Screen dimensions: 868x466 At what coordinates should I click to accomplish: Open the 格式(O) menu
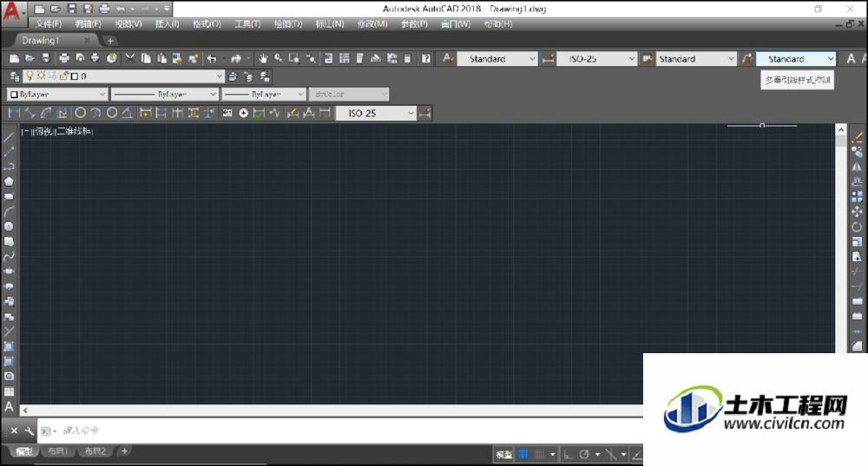(207, 23)
